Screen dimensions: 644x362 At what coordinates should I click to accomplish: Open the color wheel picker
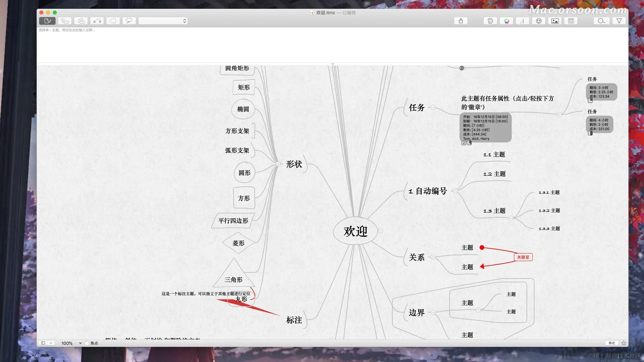(x=506, y=21)
